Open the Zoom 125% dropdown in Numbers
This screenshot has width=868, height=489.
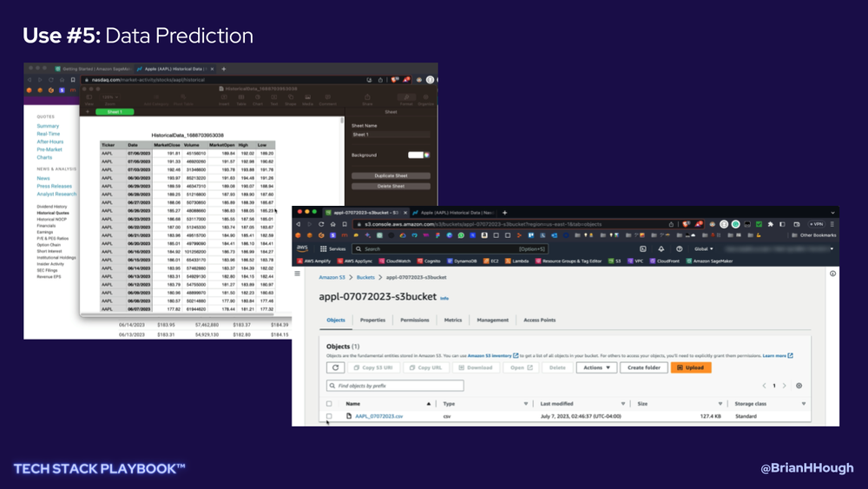(109, 97)
